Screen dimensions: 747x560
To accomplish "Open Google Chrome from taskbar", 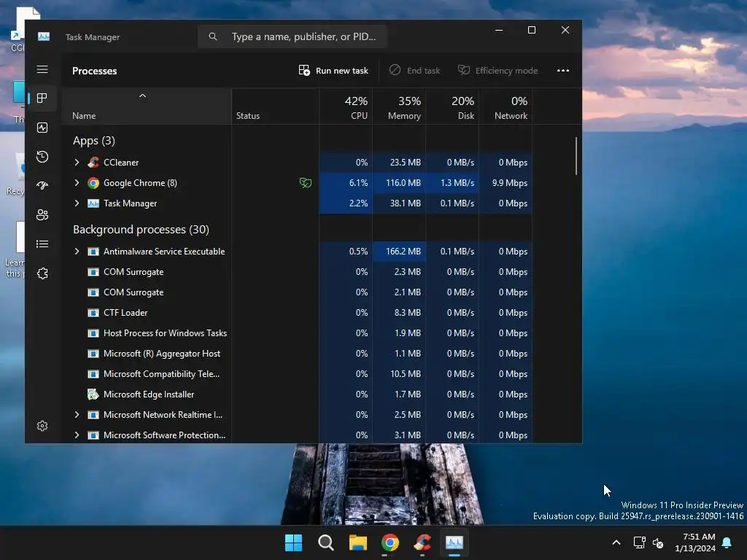I will tap(390, 542).
